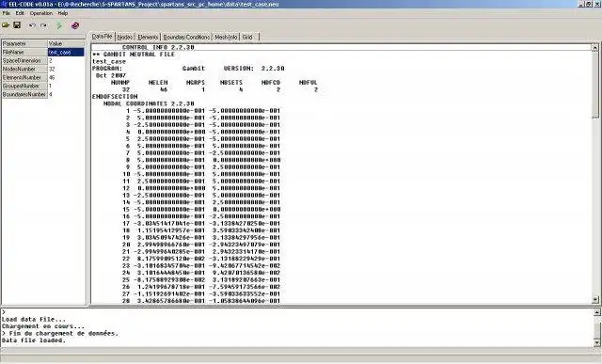Click the Undo arrow toolbar icon
This screenshot has width=602, height=364.
[x=32, y=25]
